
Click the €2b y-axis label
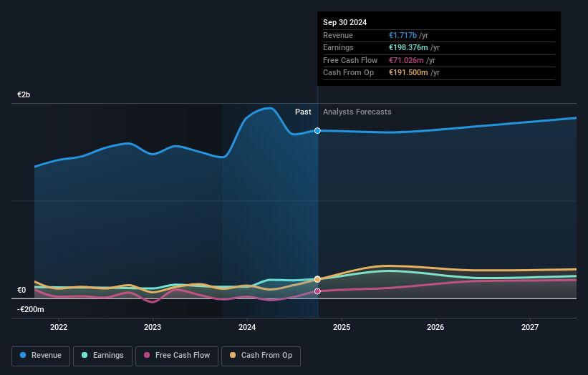point(24,94)
